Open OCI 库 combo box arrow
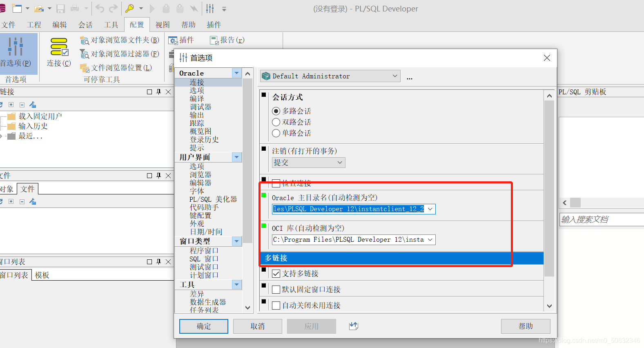The height and width of the screenshot is (348, 644). pos(430,240)
